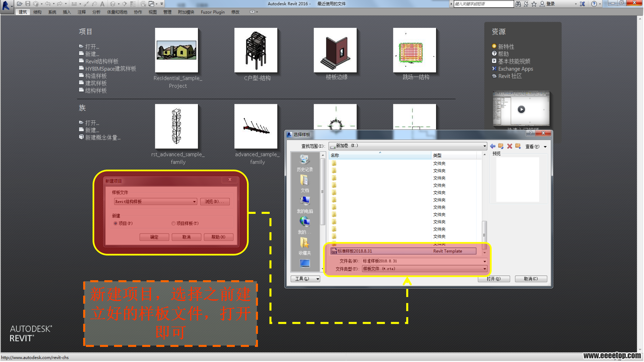The width and height of the screenshot is (644, 362).
Task: Click the binoculars search icon
Action: pyautogui.click(x=518, y=4)
